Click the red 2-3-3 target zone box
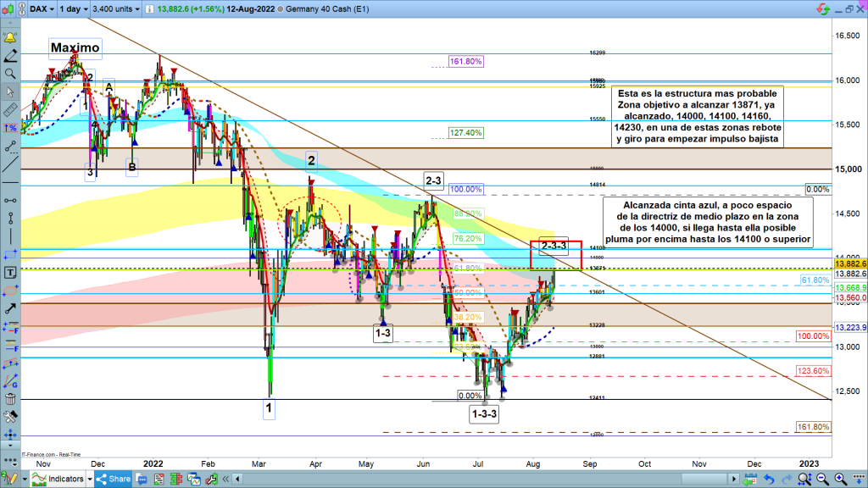The image size is (868, 488). coord(555,255)
